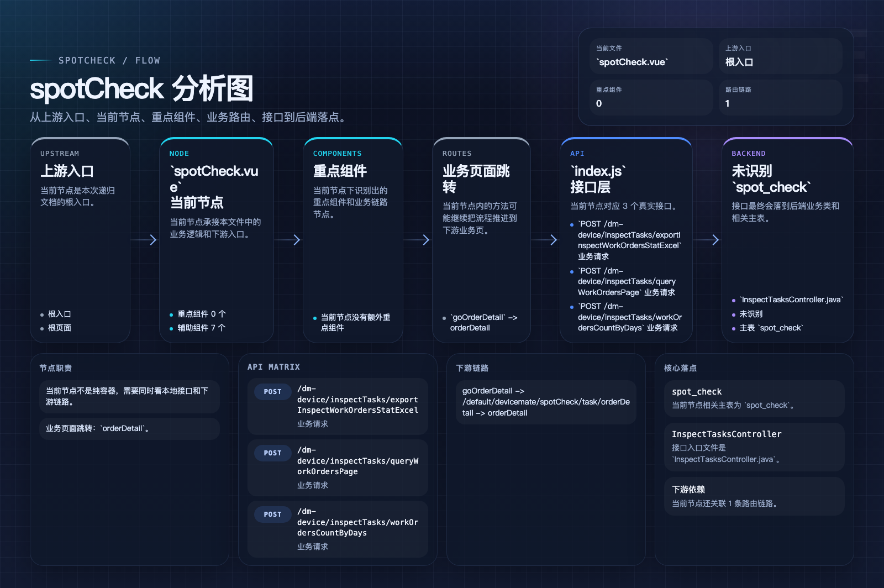Click the 辅助组件 7 个 bullet

tap(198, 328)
